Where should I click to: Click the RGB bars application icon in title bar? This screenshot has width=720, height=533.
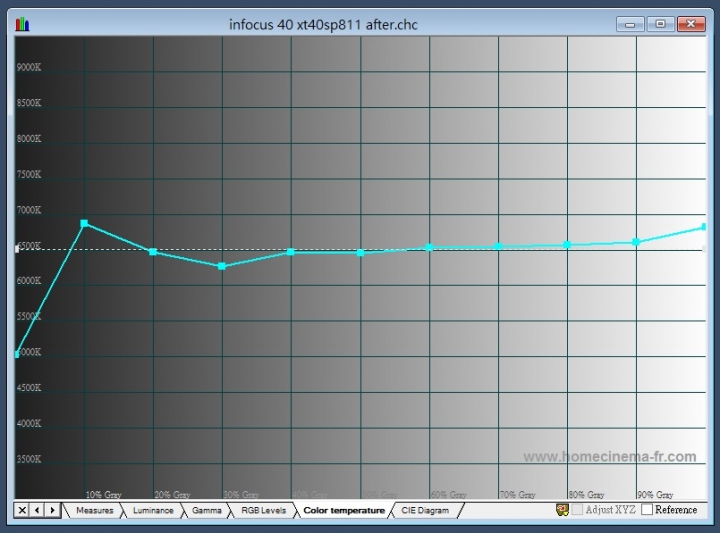coord(22,24)
